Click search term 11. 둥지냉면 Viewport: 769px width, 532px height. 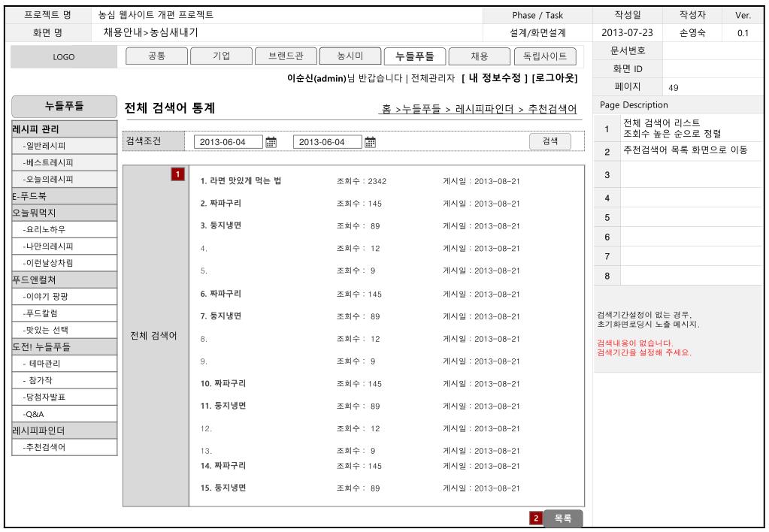(x=223, y=406)
